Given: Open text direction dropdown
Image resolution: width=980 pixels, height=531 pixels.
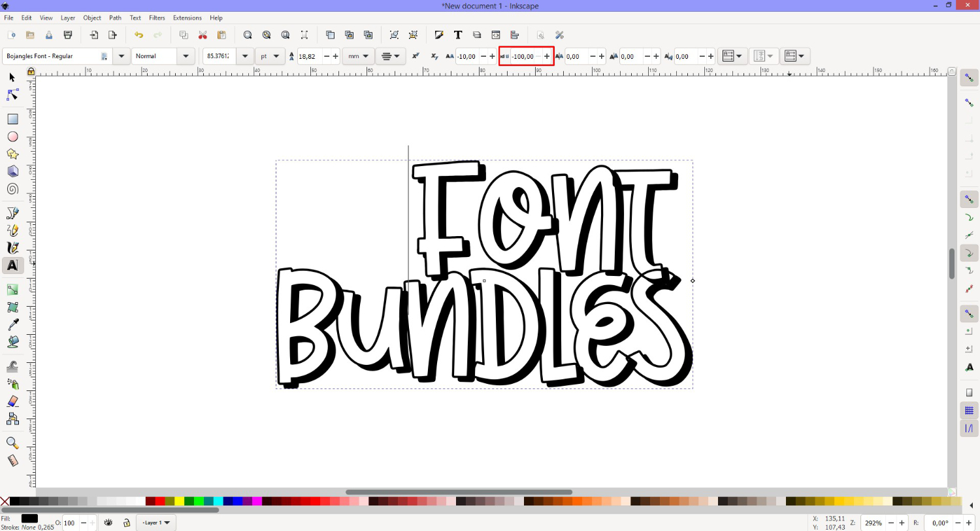Looking at the screenshot, I should [x=796, y=56].
